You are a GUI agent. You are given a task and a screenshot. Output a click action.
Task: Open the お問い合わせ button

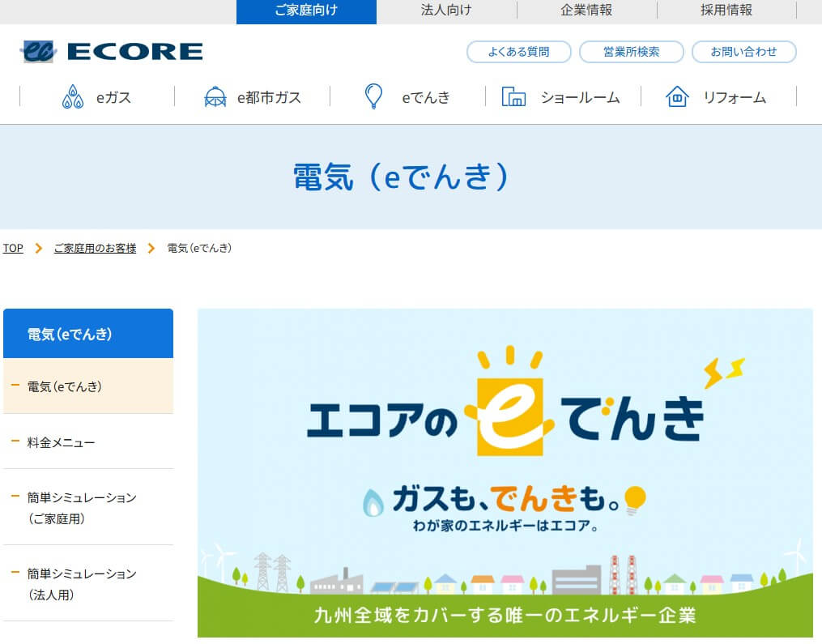(743, 51)
